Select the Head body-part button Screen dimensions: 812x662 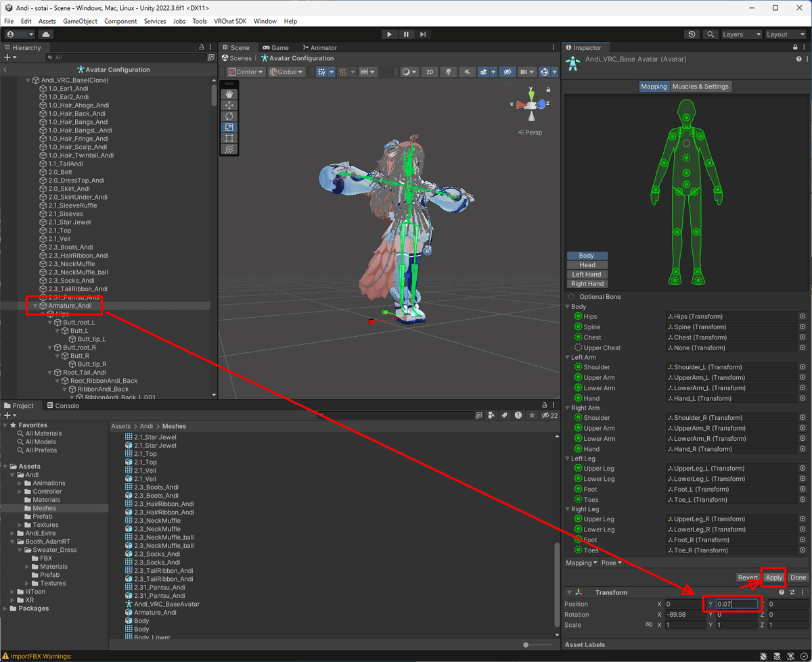[x=587, y=265]
